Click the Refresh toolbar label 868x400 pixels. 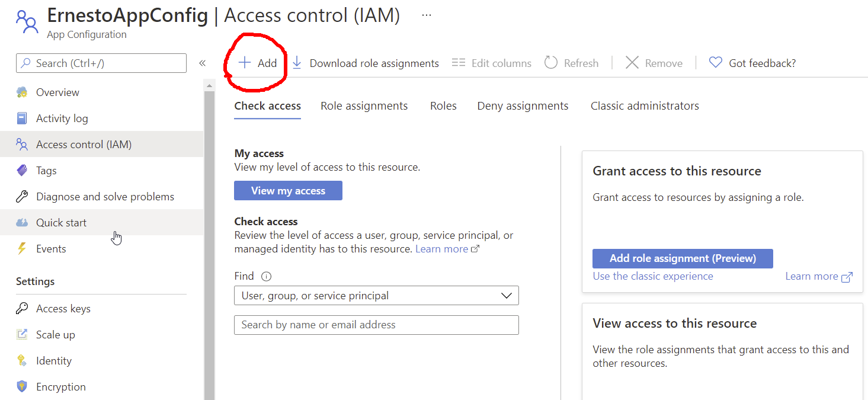click(x=581, y=63)
